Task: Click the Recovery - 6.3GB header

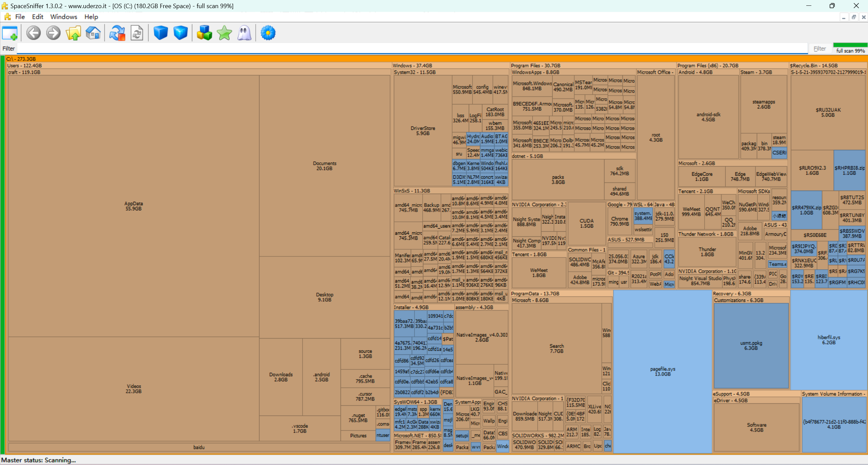Action: 751,293
